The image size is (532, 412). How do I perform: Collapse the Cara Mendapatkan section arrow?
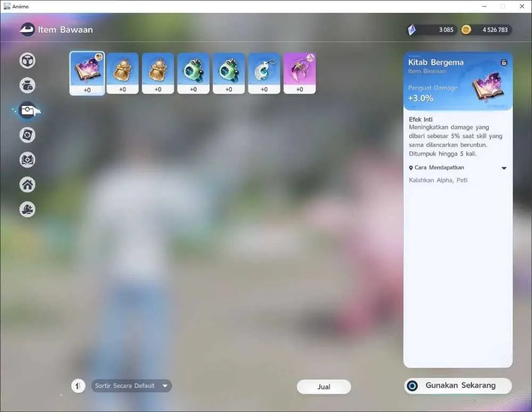click(x=504, y=168)
